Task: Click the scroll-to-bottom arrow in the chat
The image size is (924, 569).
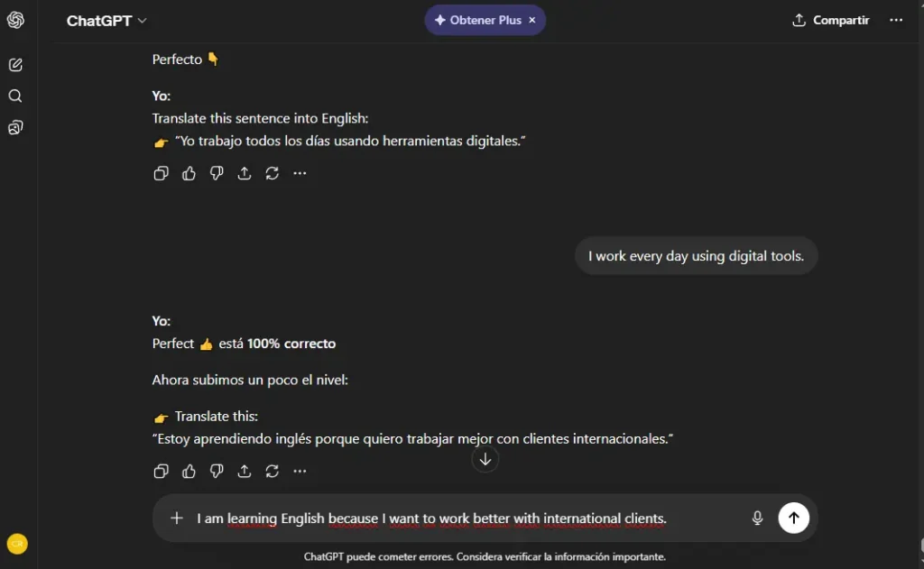Action: [x=485, y=459]
